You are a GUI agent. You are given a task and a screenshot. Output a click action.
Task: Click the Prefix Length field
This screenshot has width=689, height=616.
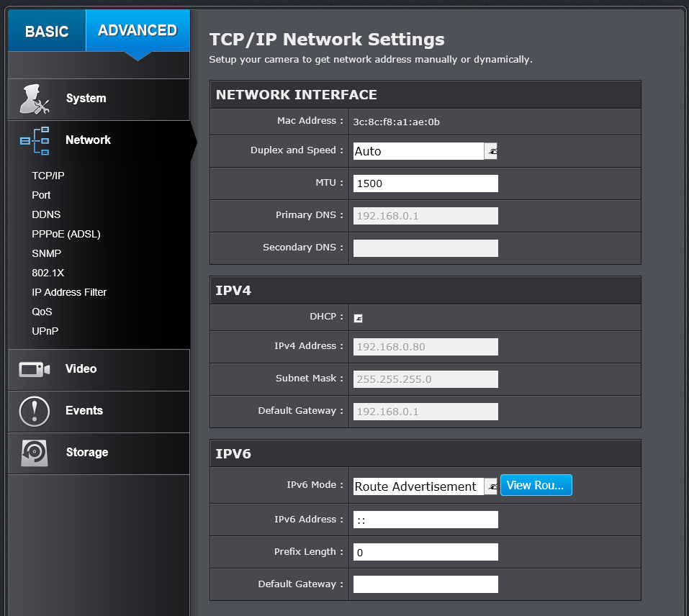pos(425,552)
